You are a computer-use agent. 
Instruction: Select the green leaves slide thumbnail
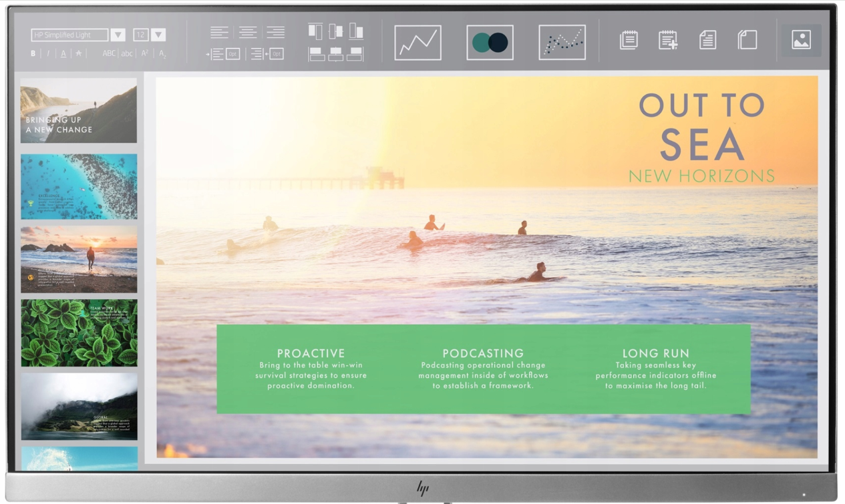point(79,332)
